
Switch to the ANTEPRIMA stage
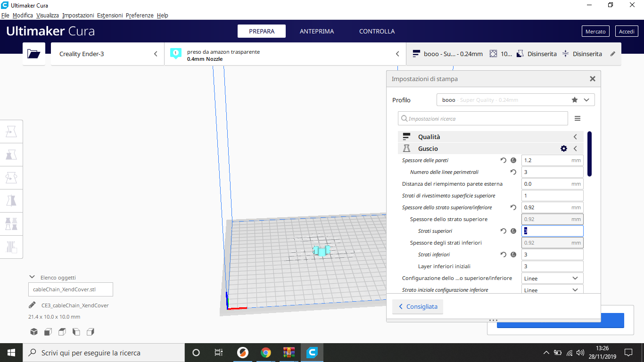317,31
